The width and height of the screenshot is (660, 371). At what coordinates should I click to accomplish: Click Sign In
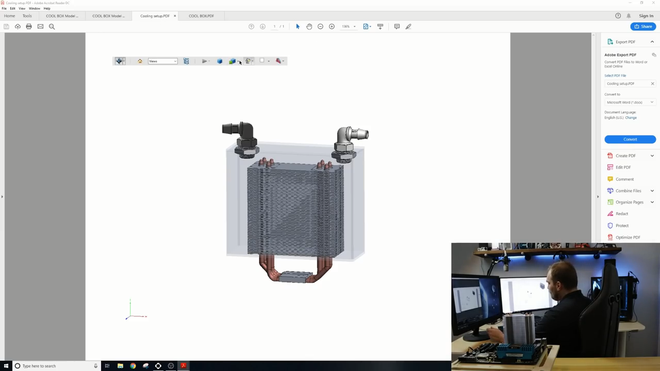click(x=646, y=16)
